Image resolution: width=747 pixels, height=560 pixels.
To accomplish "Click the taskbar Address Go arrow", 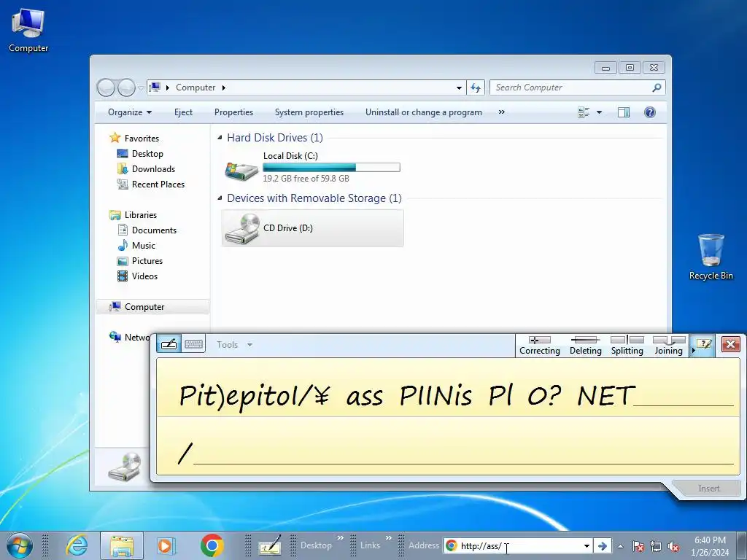I will [602, 546].
